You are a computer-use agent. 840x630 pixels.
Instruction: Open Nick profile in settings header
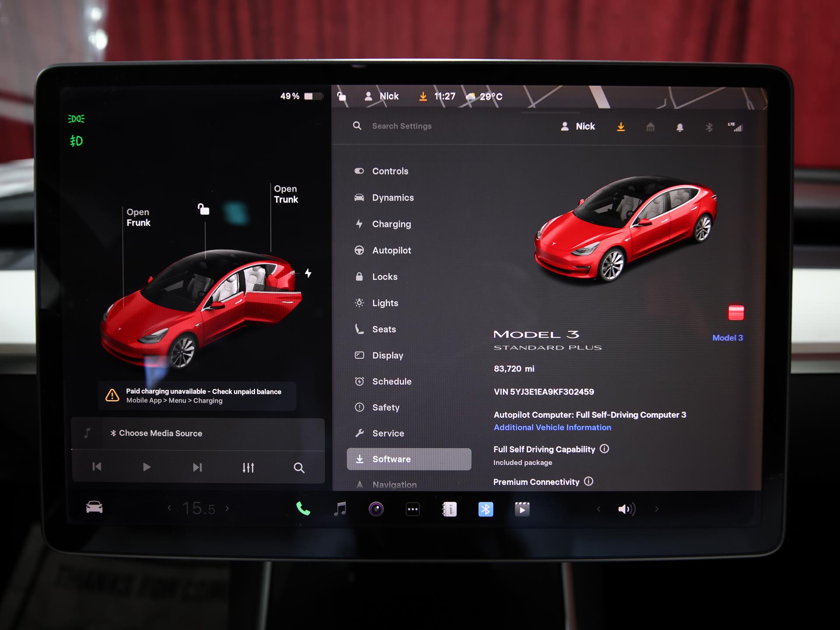point(577,126)
